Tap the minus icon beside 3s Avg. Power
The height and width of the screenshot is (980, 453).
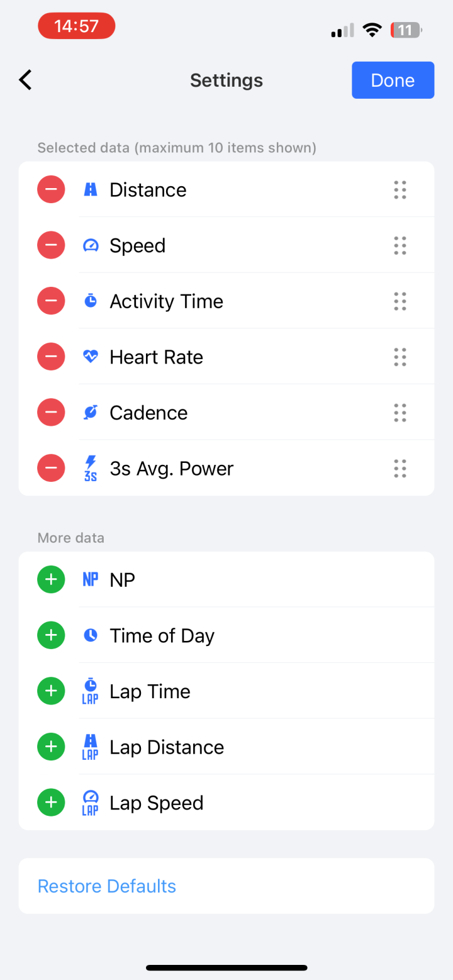coord(51,468)
